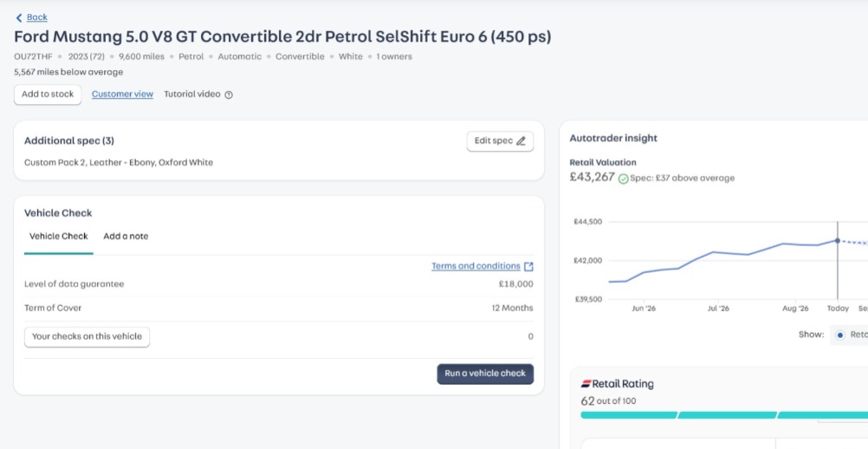Click Your checks on this vehicle button
The height and width of the screenshot is (449, 868).
(x=87, y=336)
